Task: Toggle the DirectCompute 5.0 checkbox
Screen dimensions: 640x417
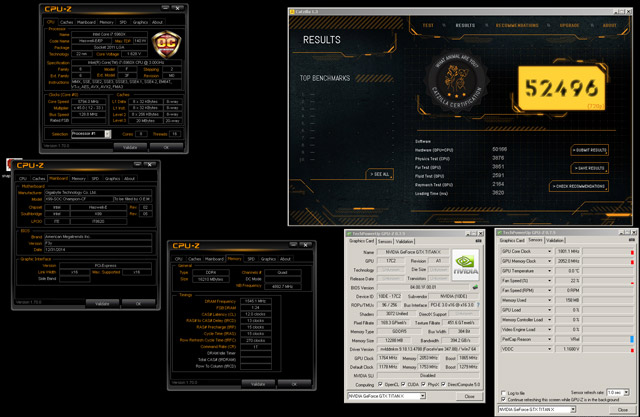Action: click(443, 384)
